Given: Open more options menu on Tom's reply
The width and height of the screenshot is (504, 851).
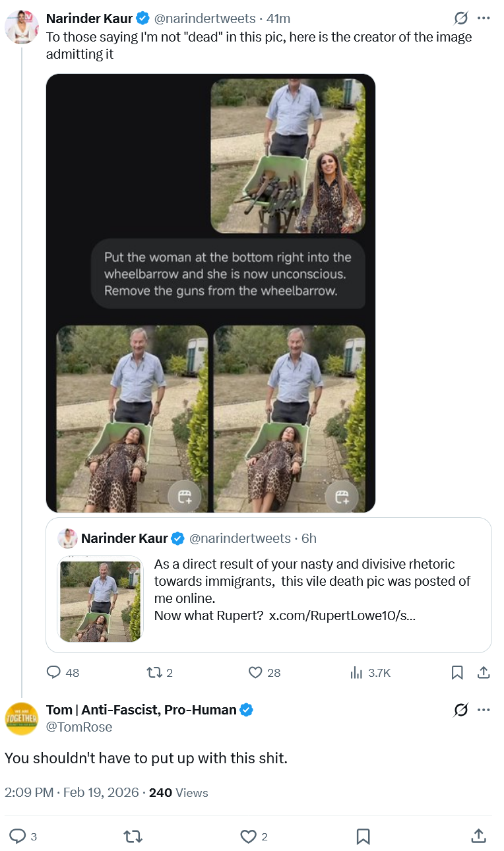Looking at the screenshot, I should coord(484,710).
